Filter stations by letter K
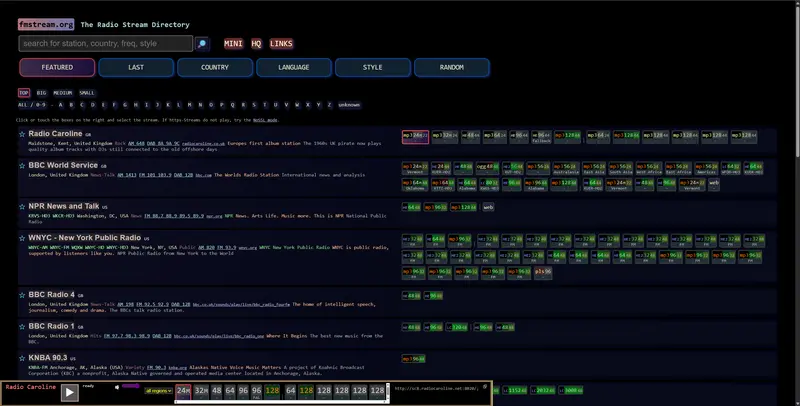 tap(168, 105)
